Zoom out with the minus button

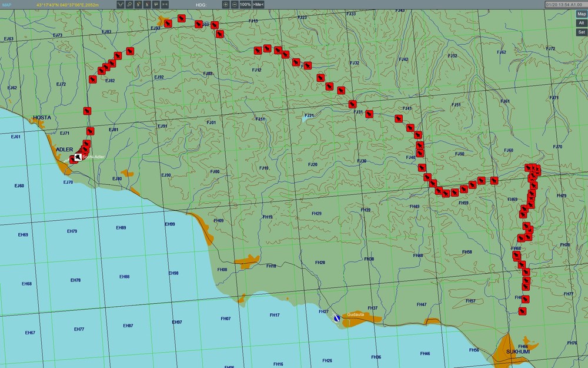pyautogui.click(x=235, y=4)
